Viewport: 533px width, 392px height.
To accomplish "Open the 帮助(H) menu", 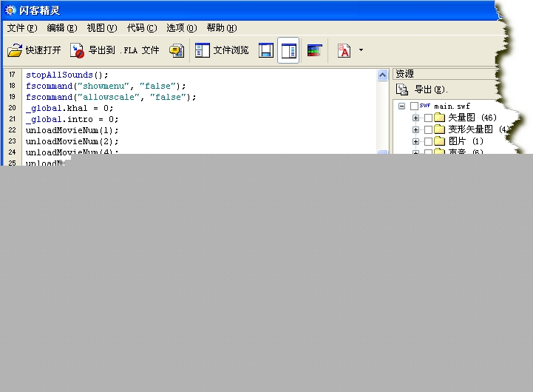I will point(221,28).
